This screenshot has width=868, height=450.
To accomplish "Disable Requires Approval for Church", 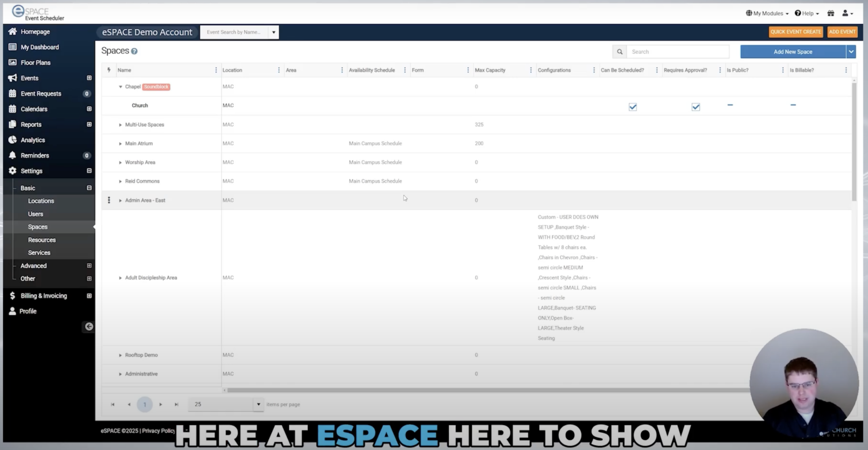I will point(695,107).
